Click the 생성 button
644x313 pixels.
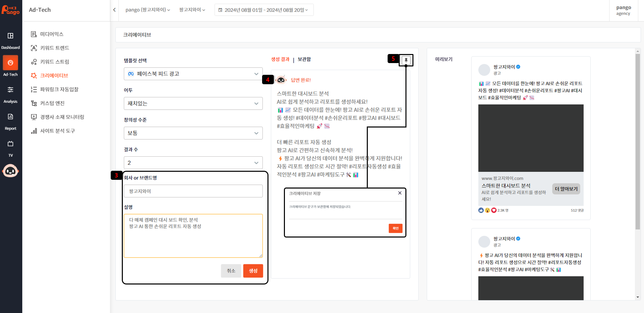point(253,271)
